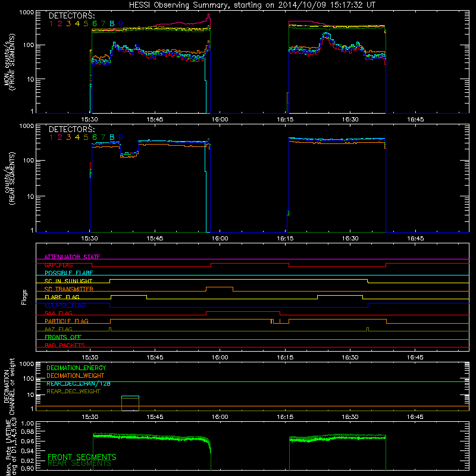
Task: Select cyan detector 8 in front segments legend
Action: [112, 24]
